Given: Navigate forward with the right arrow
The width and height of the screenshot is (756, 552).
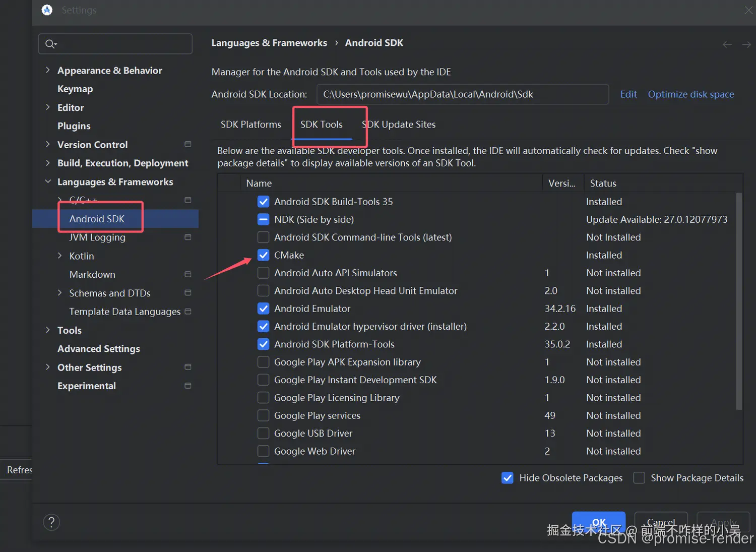Looking at the screenshot, I should click(746, 45).
